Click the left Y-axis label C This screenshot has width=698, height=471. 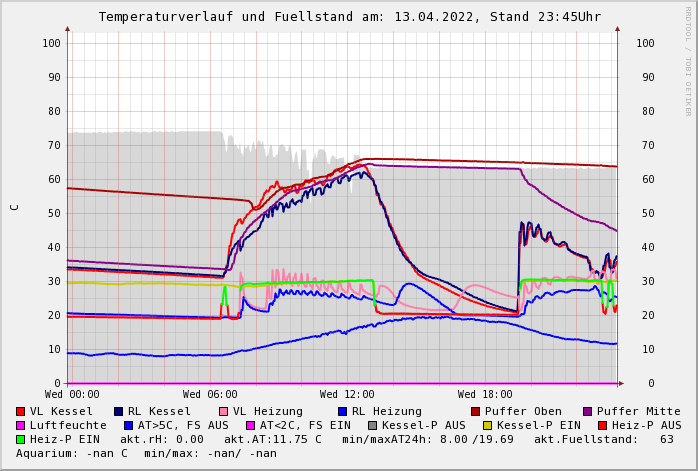click(14, 207)
